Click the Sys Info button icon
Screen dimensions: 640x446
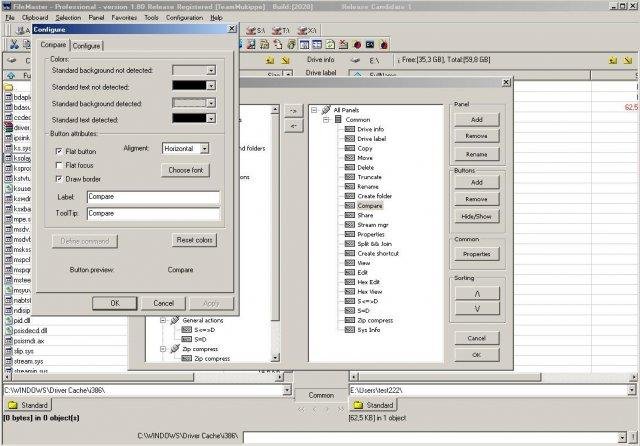click(x=351, y=329)
